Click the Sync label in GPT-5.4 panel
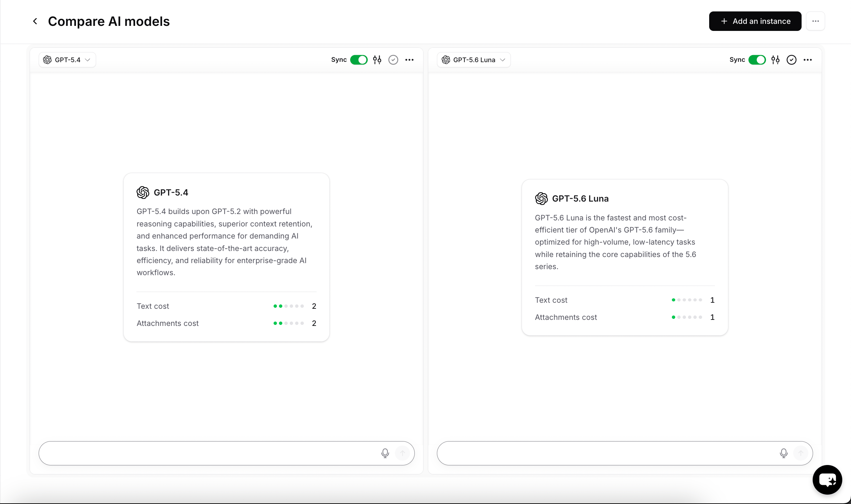The image size is (851, 504). click(339, 60)
